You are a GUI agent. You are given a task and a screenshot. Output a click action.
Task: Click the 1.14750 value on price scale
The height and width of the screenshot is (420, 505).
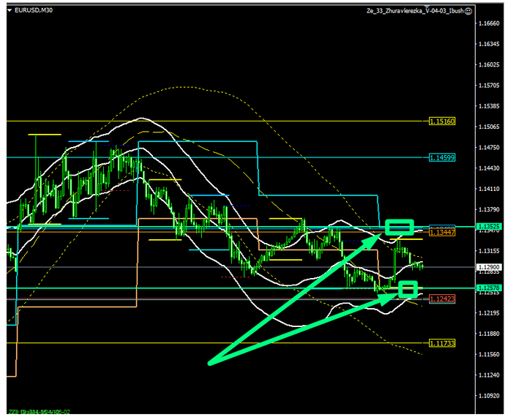pyautogui.click(x=489, y=148)
